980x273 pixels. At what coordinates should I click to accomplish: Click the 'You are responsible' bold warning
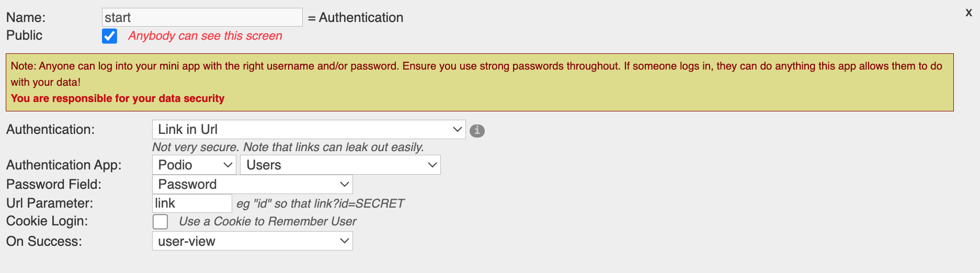point(118,98)
